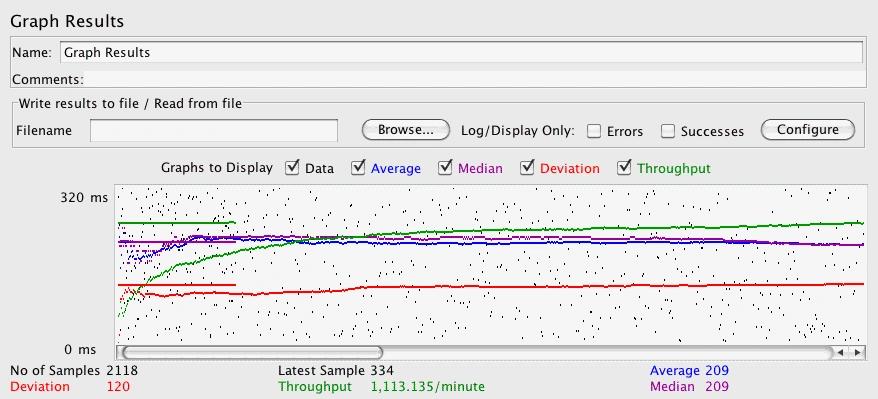Click the empty scrollbar track area
This screenshot has width=878, height=399.
point(608,353)
